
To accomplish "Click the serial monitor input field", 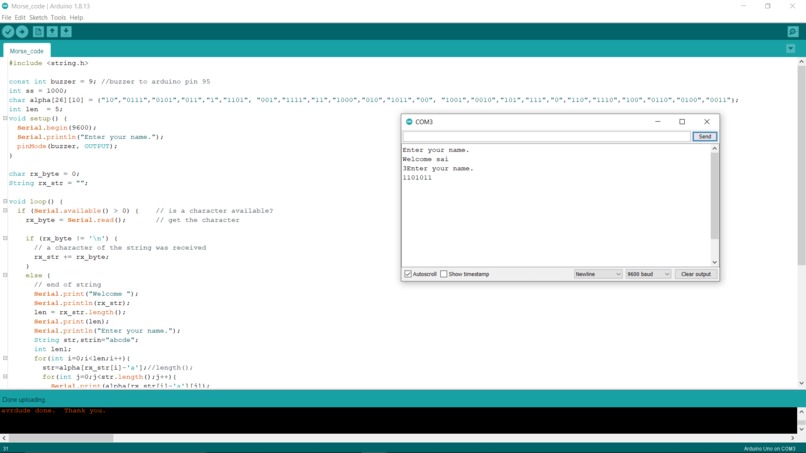I will (x=546, y=137).
